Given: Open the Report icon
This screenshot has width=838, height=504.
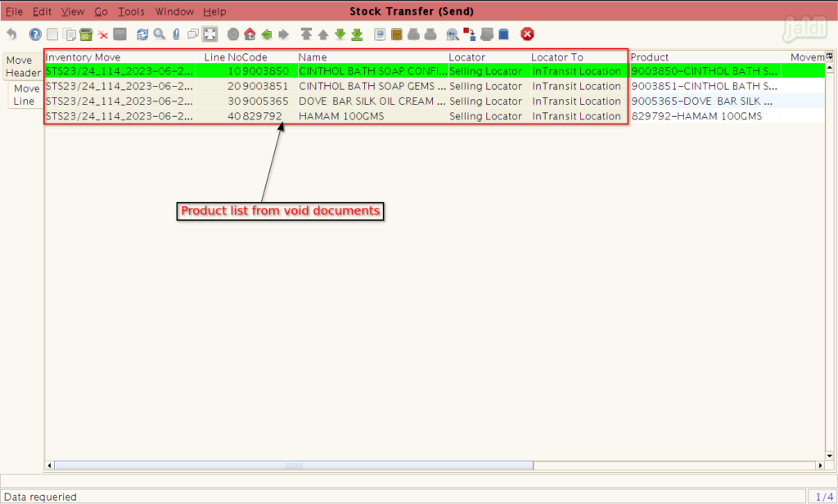Looking at the screenshot, I should point(380,34).
